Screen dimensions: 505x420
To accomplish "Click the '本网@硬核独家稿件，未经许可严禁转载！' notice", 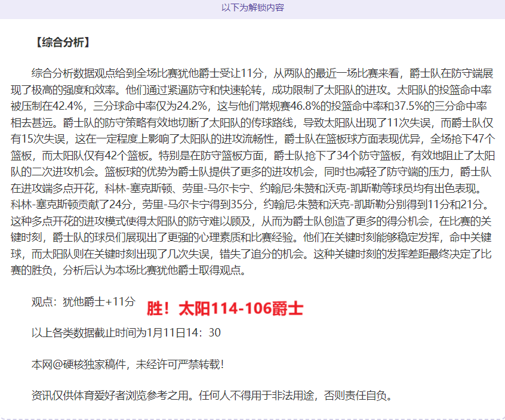I will click(128, 365).
